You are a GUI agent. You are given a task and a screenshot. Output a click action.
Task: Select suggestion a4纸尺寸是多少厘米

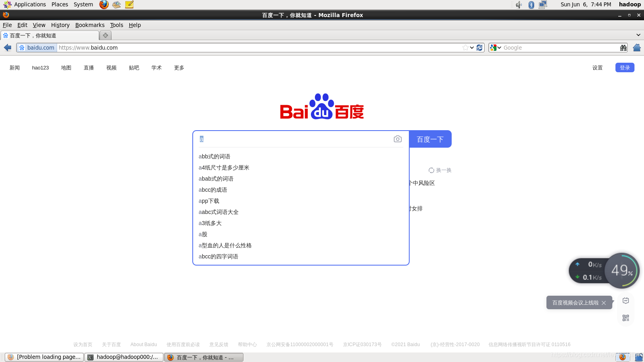coord(301,168)
